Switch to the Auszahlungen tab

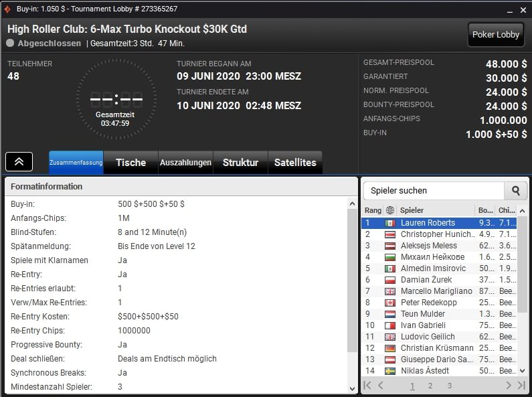coord(185,163)
